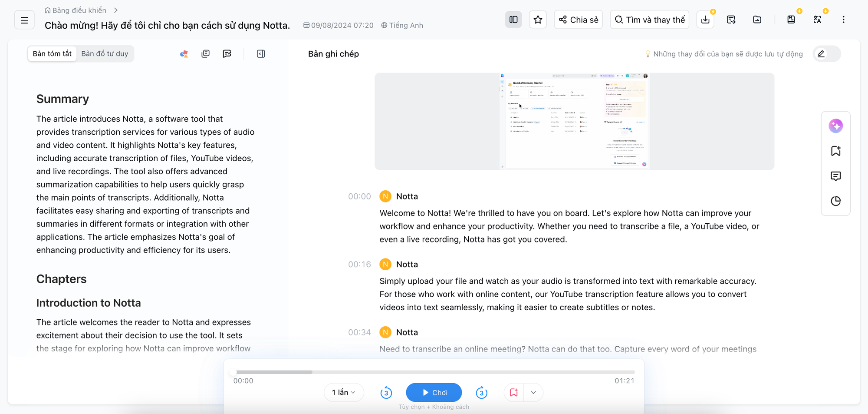
Task: Rewind 3 seconds
Action: coord(386,393)
